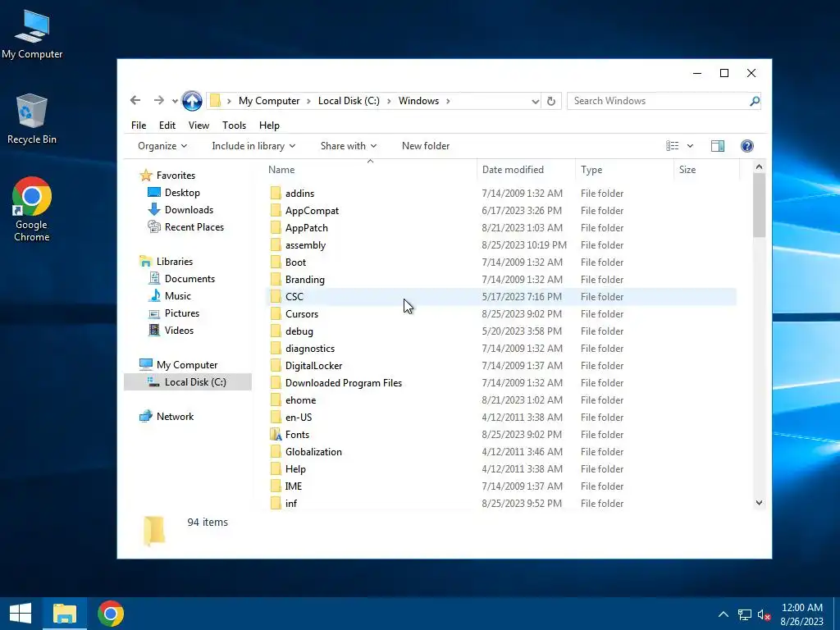The height and width of the screenshot is (630, 840).
Task: Click the Back navigation arrow
Action: coord(135,101)
